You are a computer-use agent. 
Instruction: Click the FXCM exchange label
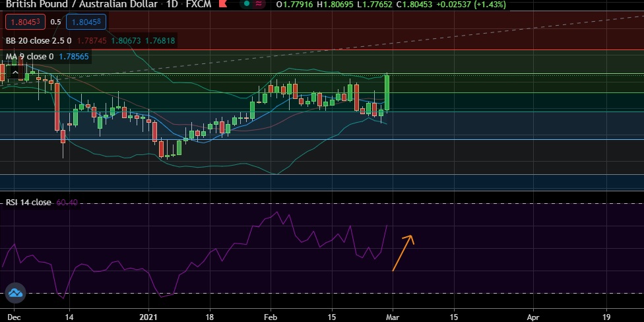pyautogui.click(x=197, y=5)
